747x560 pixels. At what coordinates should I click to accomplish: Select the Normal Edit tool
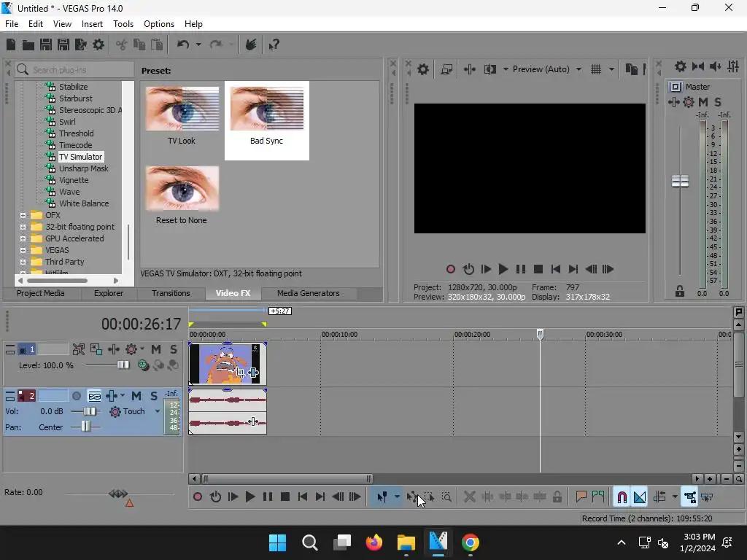coord(382,497)
